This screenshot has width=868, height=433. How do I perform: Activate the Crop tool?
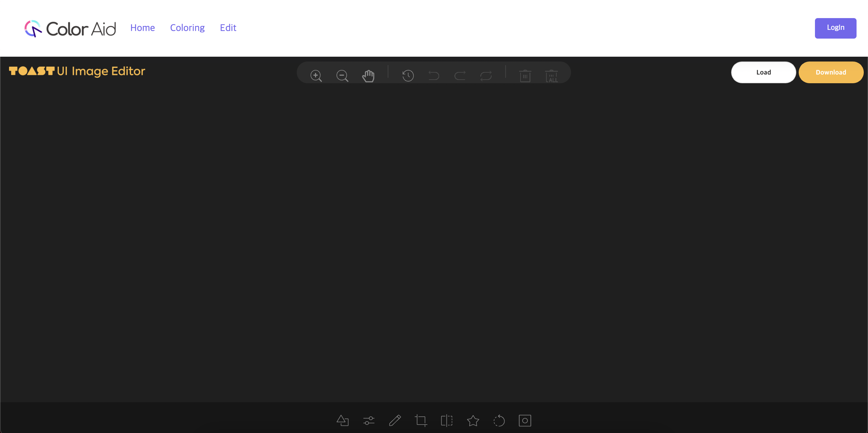421,421
